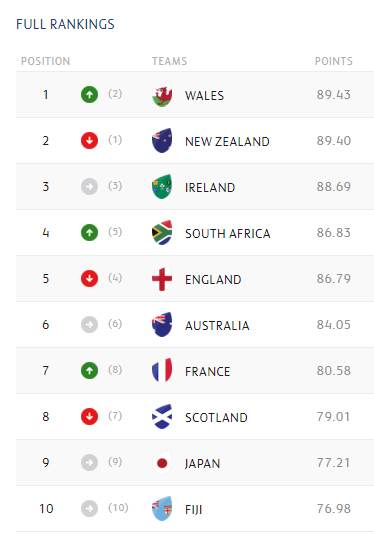Screen dimensions: 374x534
Task: Click the FULL RANKINGS heading
Action: click(65, 24)
